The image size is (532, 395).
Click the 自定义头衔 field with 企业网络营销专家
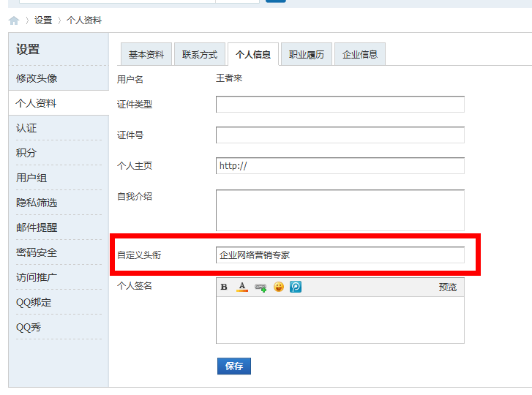click(340, 255)
